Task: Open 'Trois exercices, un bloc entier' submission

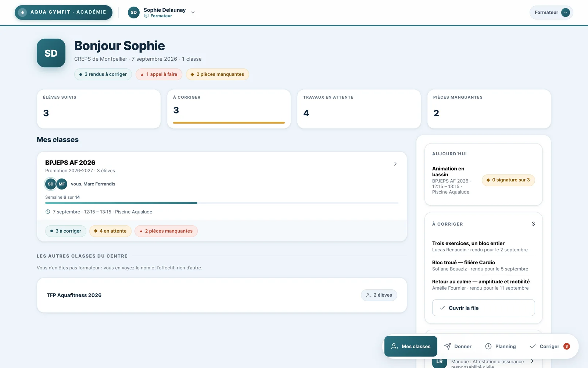Action: pos(484,246)
